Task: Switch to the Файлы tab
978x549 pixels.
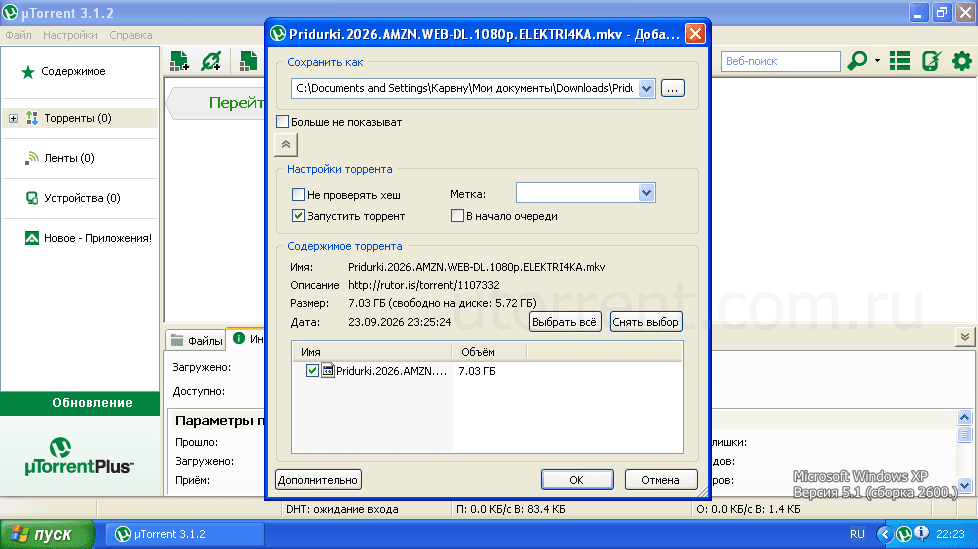Action: pyautogui.click(x=197, y=341)
